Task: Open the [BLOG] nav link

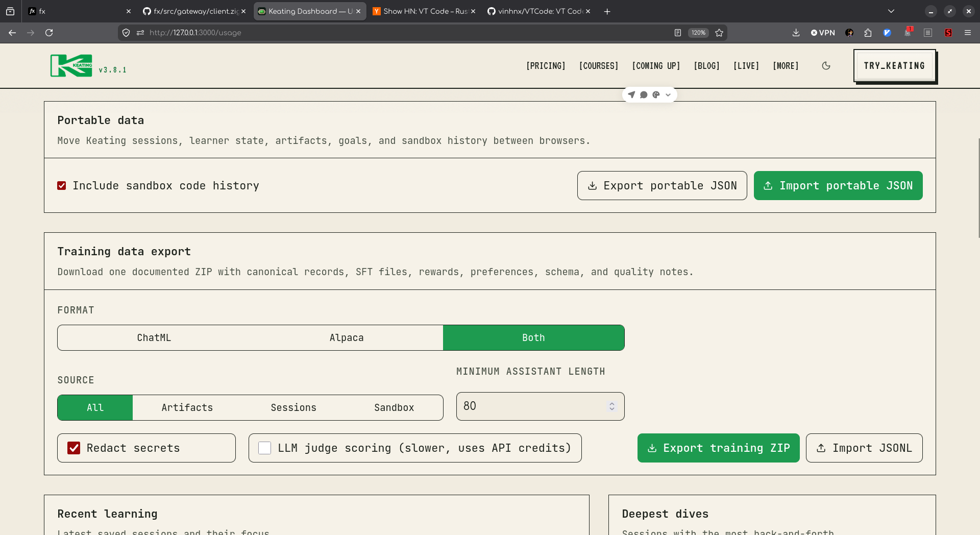Action: (x=706, y=66)
